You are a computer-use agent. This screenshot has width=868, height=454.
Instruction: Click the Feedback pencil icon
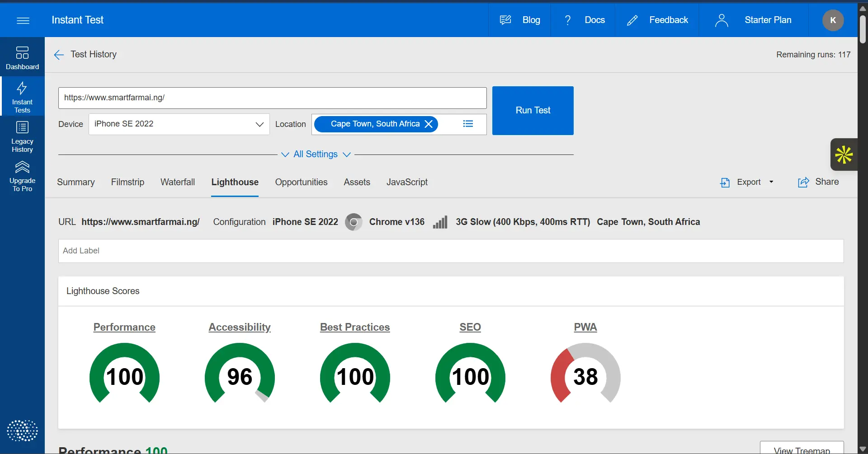coord(633,19)
